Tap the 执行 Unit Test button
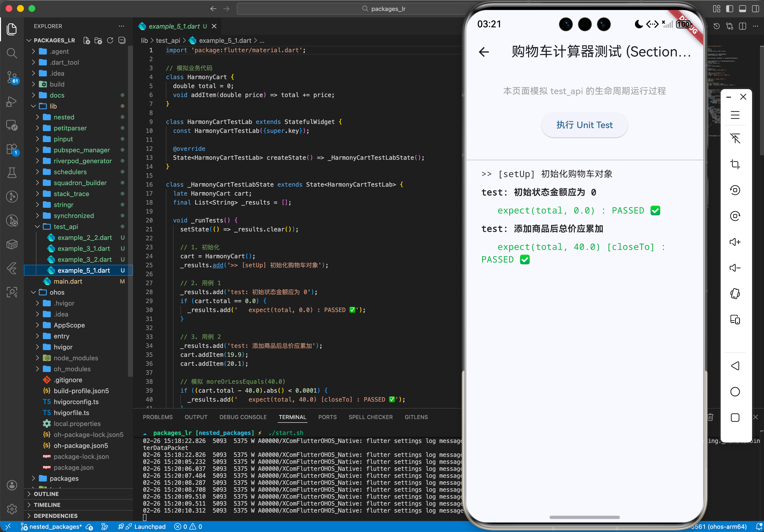The width and height of the screenshot is (764, 532). pos(584,125)
